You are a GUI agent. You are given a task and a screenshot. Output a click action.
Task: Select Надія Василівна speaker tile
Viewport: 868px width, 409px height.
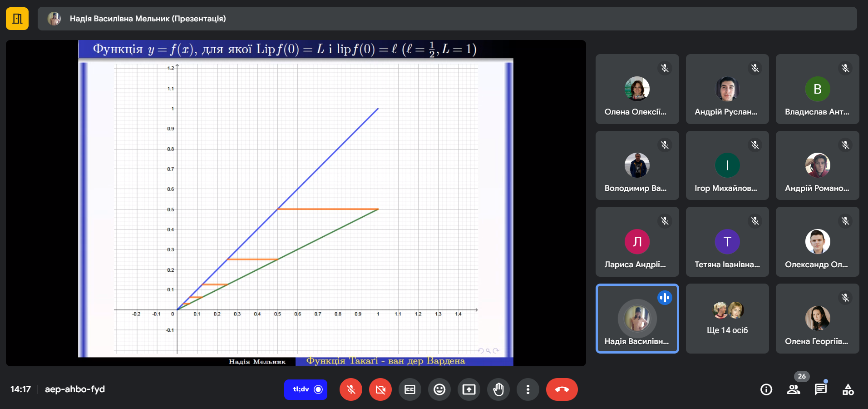tap(637, 319)
